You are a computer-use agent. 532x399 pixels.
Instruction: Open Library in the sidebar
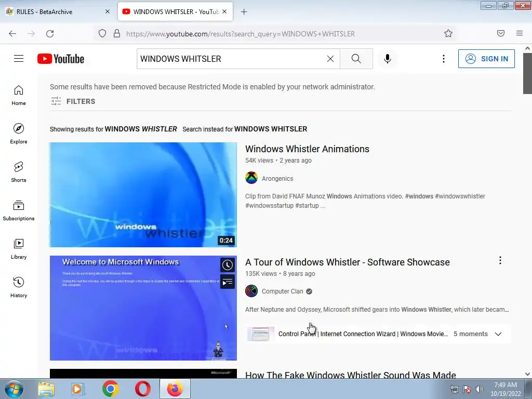[19, 249]
